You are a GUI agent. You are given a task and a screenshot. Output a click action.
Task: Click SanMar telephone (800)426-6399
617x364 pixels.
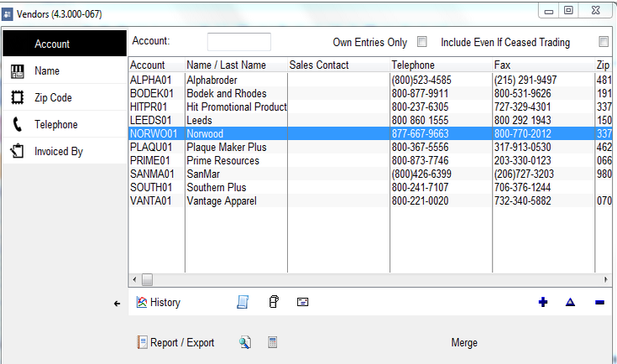point(421,174)
